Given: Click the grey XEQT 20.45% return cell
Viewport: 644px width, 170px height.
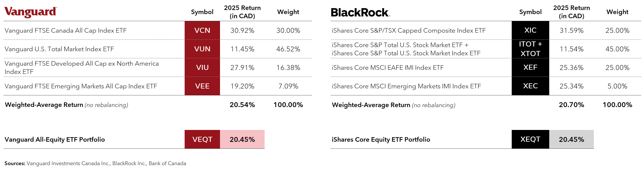Looking at the screenshot, I should click(x=571, y=139).
